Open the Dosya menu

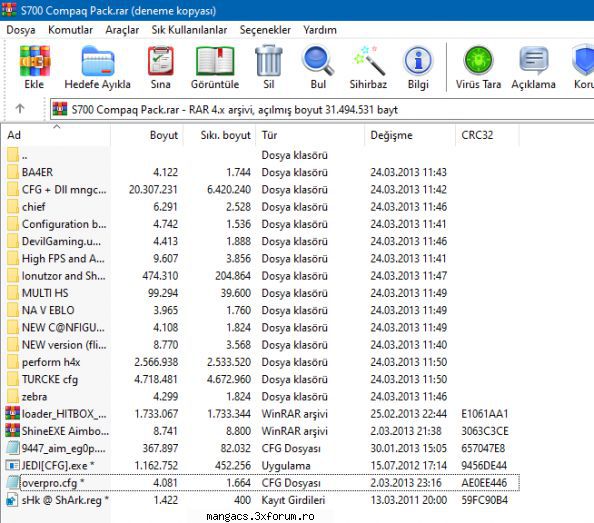(21, 30)
